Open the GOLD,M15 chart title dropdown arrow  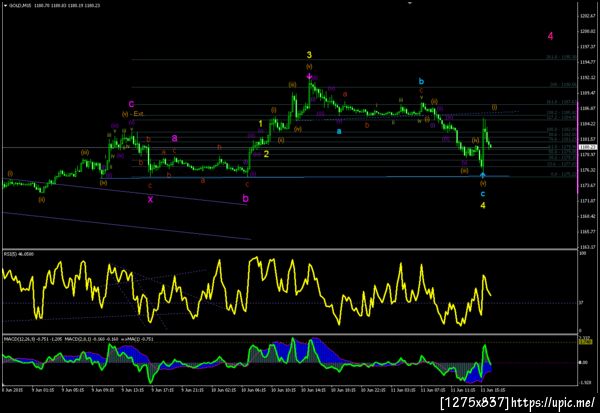pyautogui.click(x=5, y=6)
